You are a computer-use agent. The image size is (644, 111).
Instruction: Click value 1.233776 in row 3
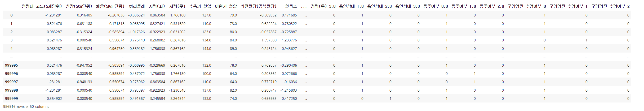(289, 40)
